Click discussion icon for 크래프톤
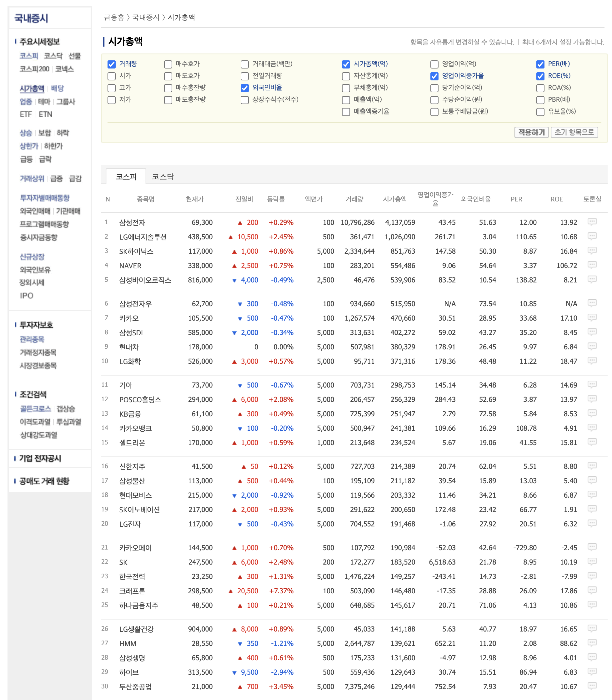 (592, 590)
